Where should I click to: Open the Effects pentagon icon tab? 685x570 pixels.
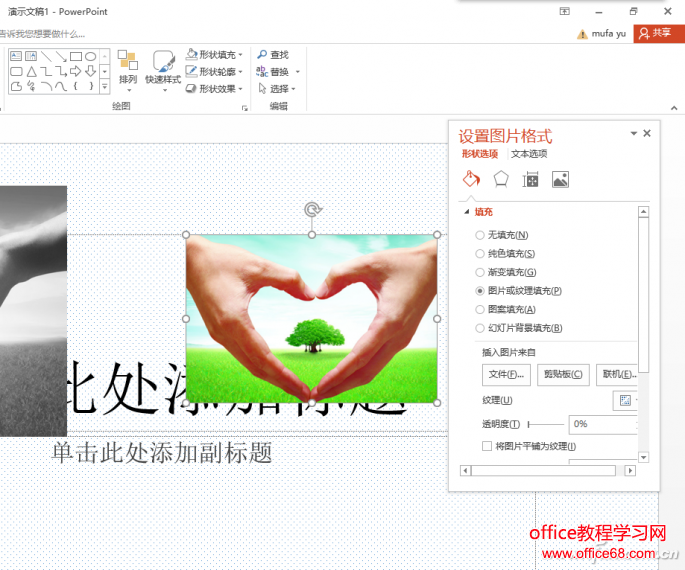501,179
